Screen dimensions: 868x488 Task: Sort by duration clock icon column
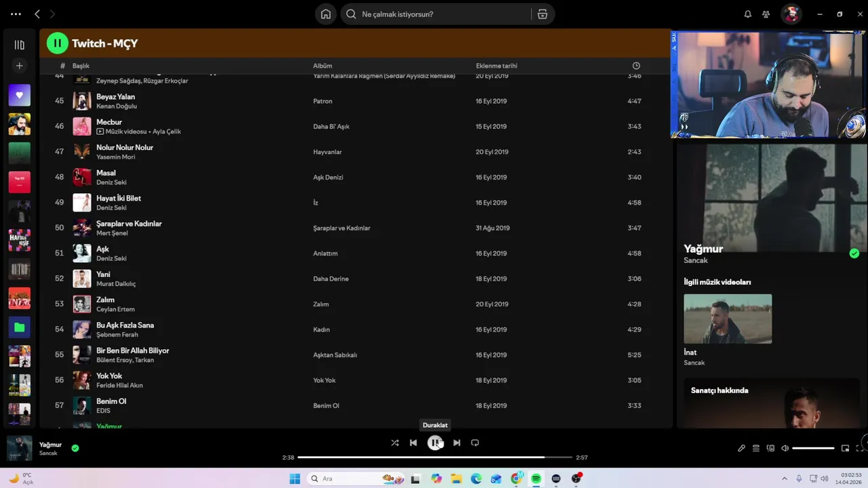click(x=636, y=66)
